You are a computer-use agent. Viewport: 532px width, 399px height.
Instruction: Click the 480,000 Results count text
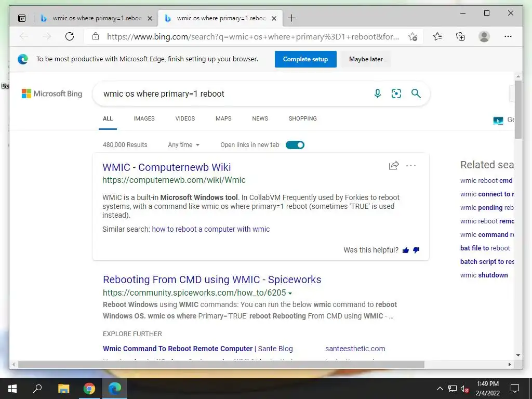pos(125,145)
